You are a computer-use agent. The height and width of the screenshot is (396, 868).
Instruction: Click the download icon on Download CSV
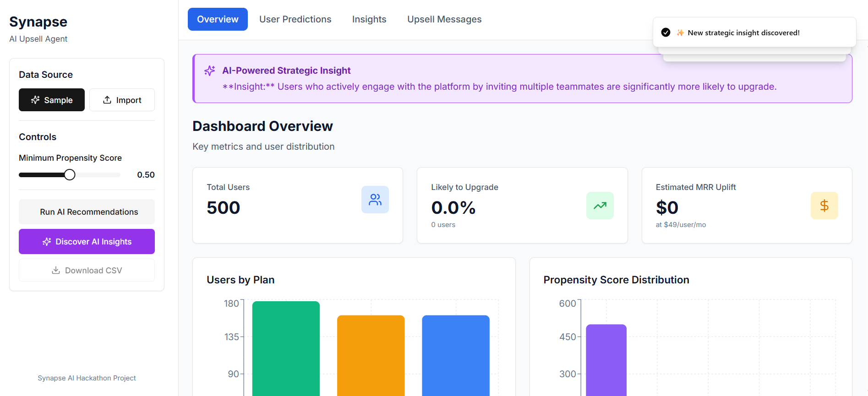point(55,270)
